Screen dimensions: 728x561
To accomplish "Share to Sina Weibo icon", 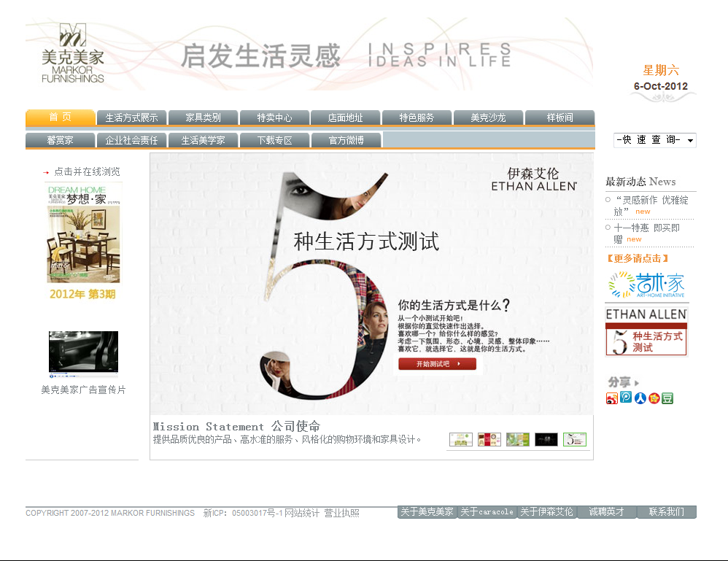I will tap(612, 398).
